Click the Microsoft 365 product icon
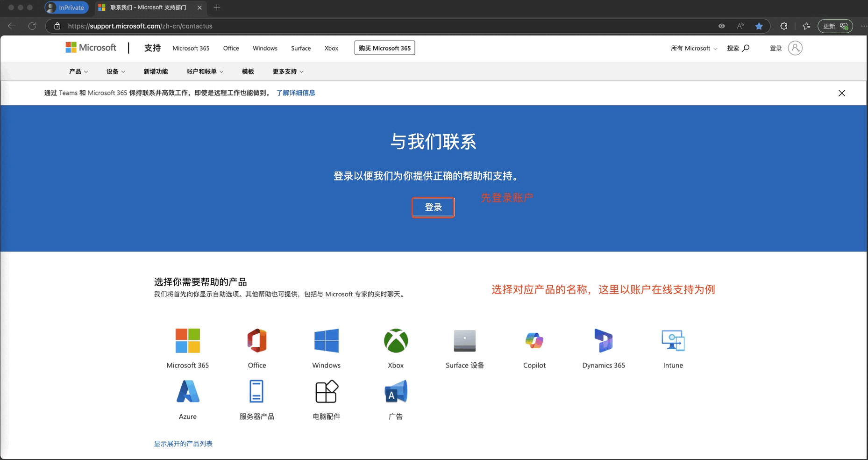868x460 pixels. pyautogui.click(x=188, y=340)
